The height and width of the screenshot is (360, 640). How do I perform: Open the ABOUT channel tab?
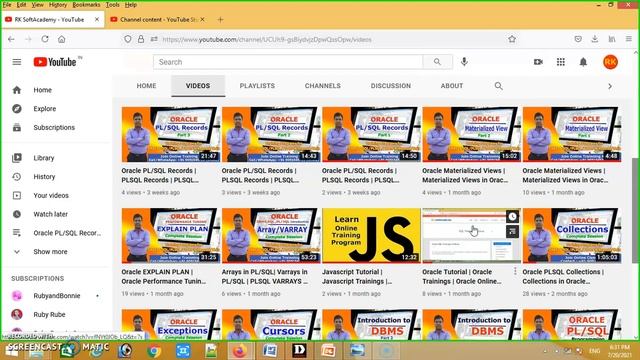pyautogui.click(x=451, y=86)
